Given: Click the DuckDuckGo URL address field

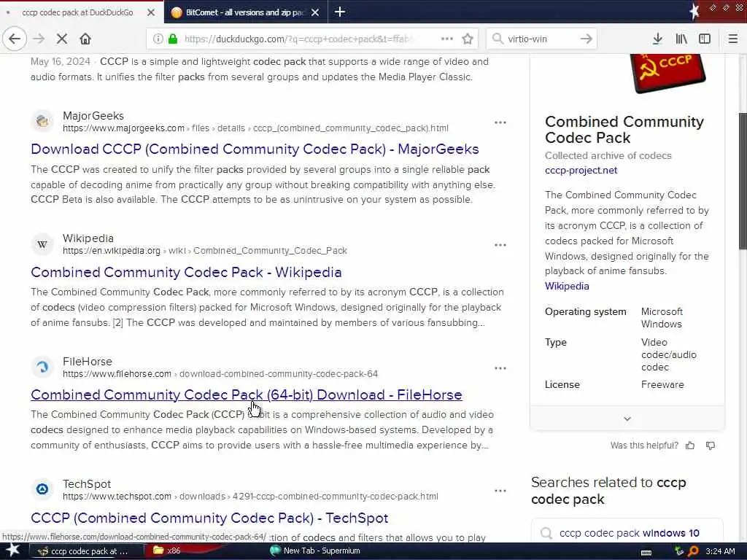Looking at the screenshot, I should [x=299, y=39].
